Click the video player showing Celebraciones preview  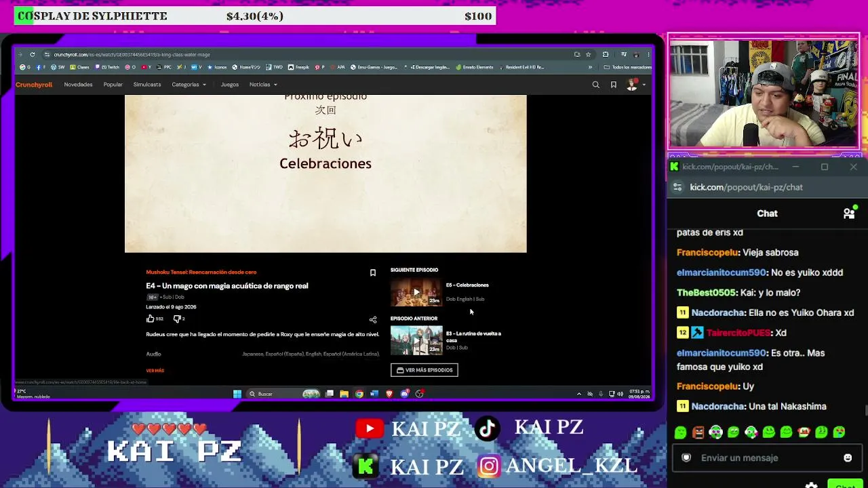[x=325, y=174]
